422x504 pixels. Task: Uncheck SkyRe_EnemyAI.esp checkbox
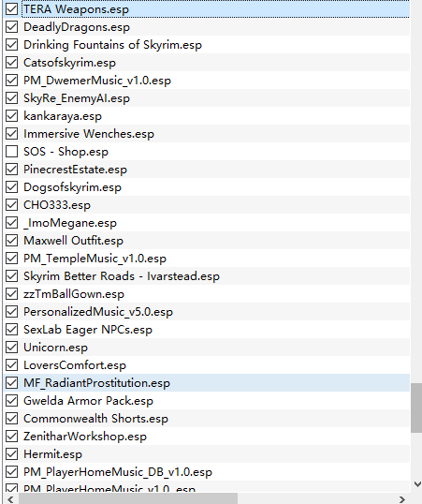click(12, 98)
